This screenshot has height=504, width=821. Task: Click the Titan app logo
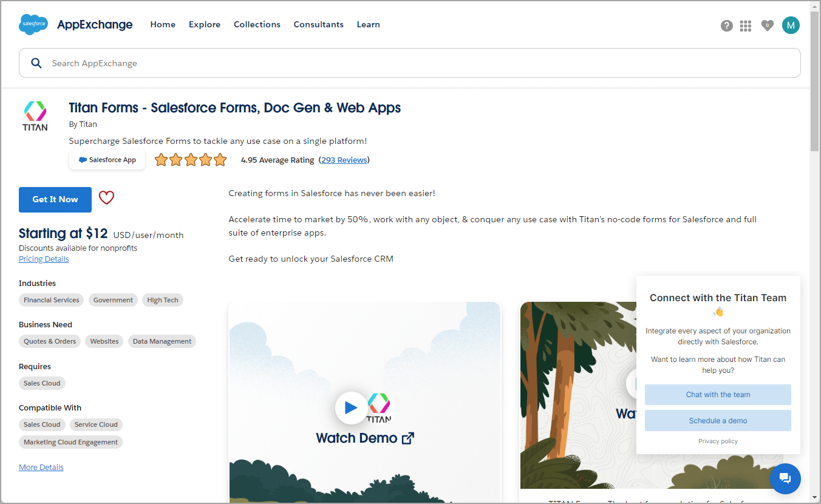click(x=35, y=116)
